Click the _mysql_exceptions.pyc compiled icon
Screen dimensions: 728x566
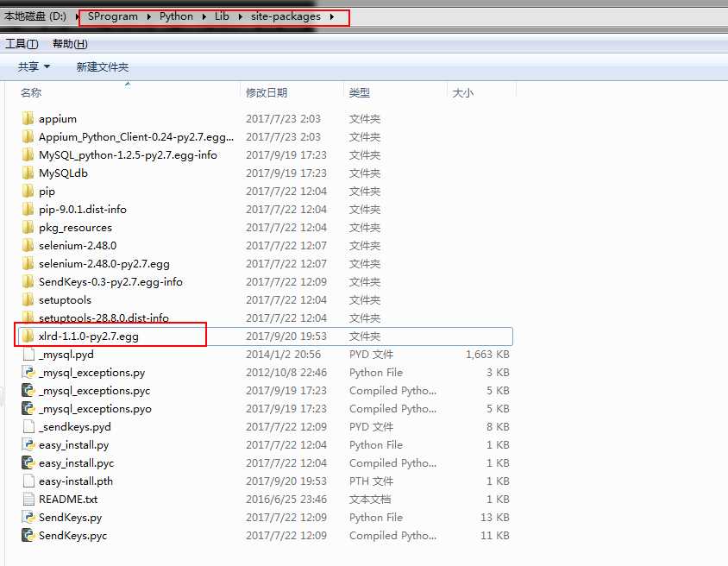(x=28, y=391)
